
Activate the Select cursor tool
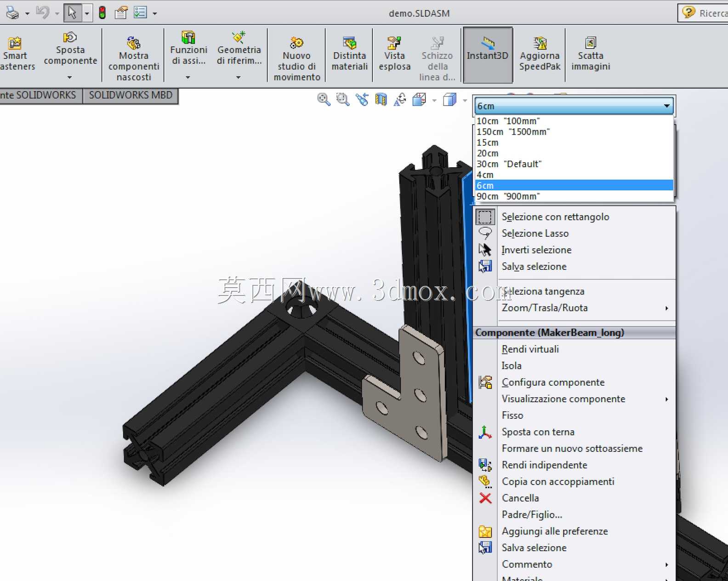72,12
